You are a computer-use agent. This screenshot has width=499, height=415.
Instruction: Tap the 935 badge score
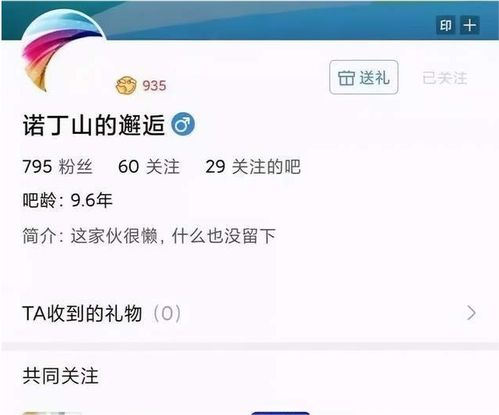pos(154,86)
